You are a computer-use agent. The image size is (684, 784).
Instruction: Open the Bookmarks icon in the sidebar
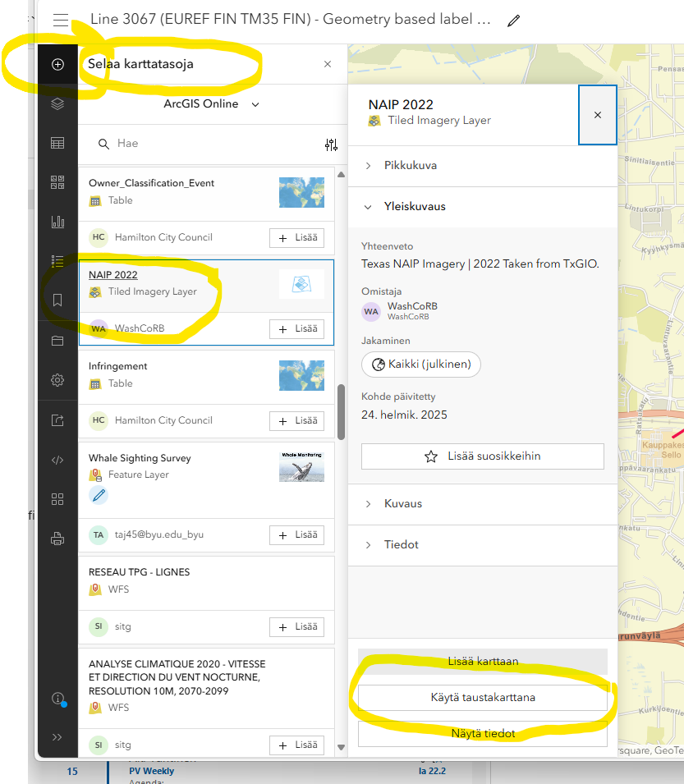(57, 300)
